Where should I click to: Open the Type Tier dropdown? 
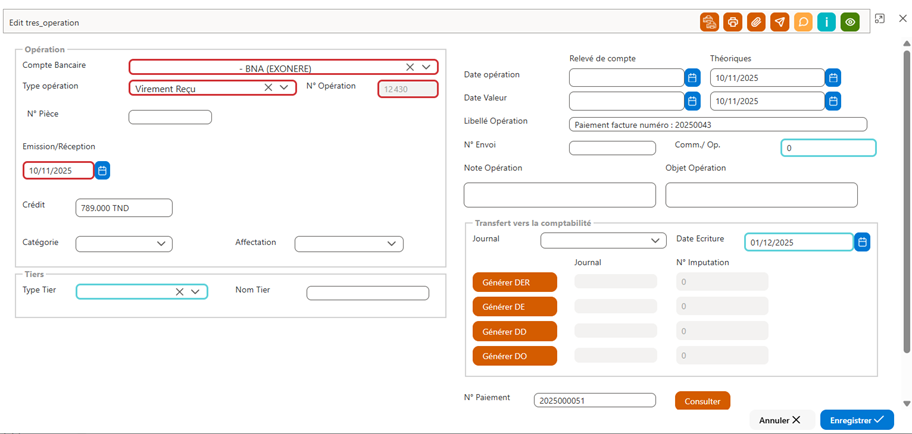(x=195, y=292)
